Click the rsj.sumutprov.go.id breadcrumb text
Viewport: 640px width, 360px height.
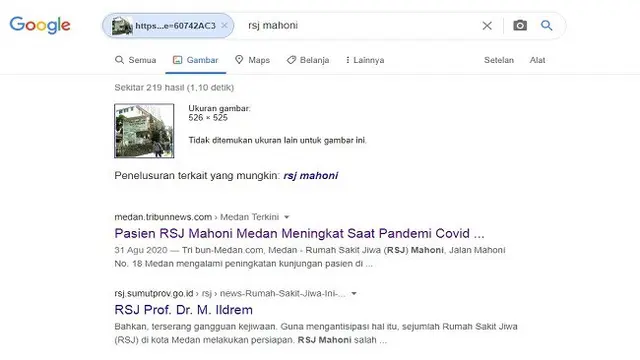pyautogui.click(x=154, y=293)
